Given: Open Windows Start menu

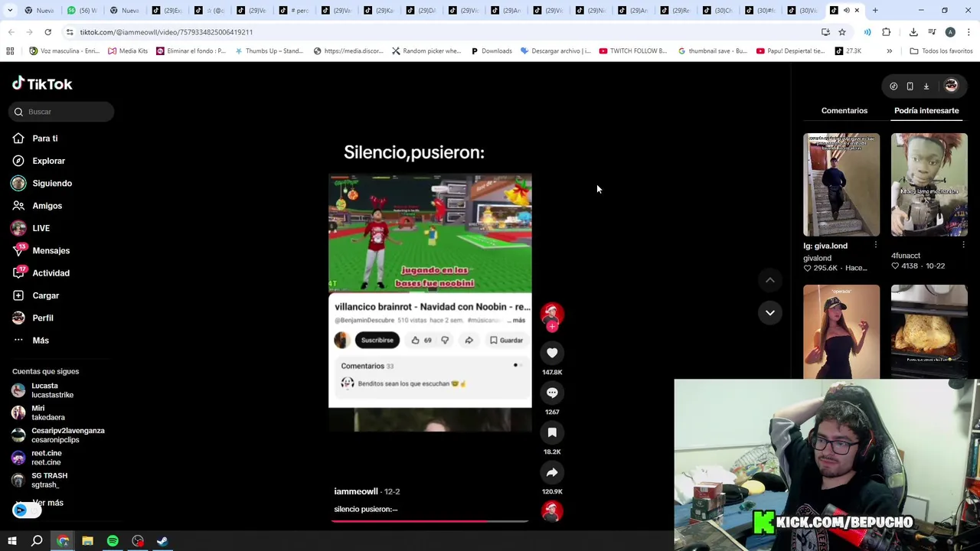Looking at the screenshot, I should coord(12,541).
